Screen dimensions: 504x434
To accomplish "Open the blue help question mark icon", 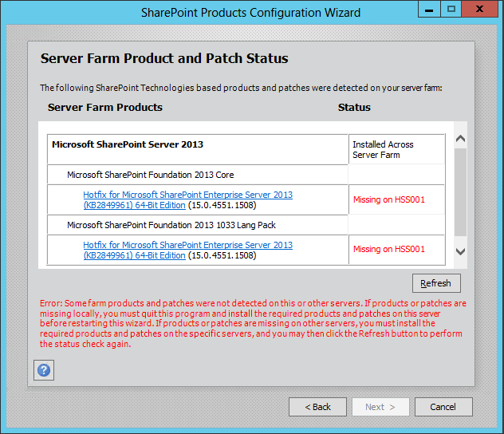I will (x=44, y=370).
